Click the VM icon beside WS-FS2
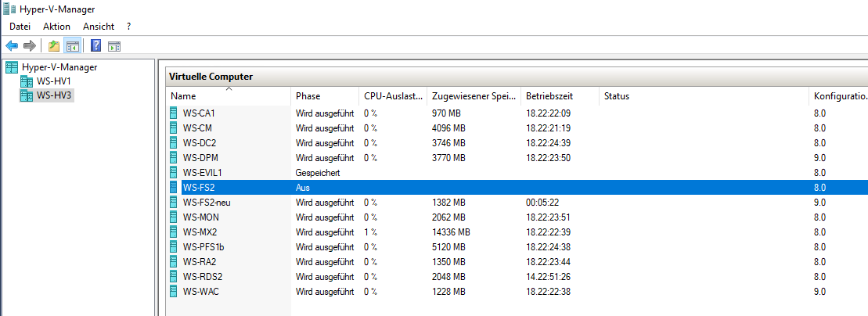The height and width of the screenshot is (316, 868). point(174,188)
